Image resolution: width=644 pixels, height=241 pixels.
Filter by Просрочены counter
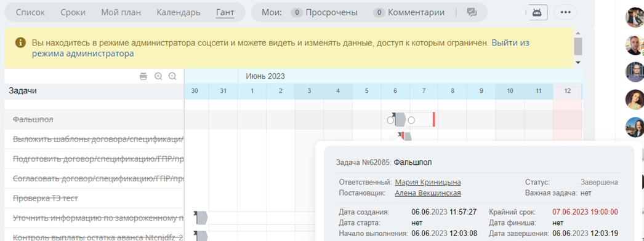[324, 12]
